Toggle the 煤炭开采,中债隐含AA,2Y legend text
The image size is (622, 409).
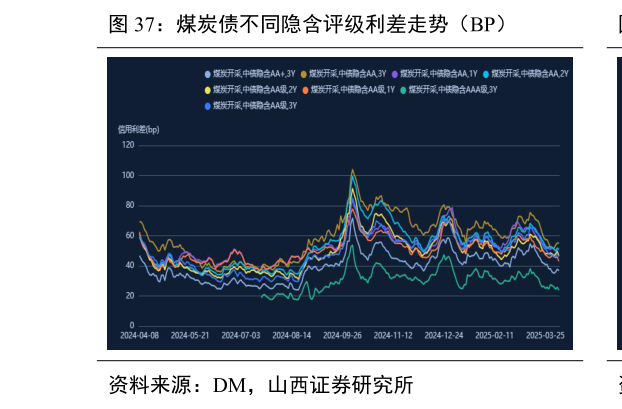(x=530, y=74)
